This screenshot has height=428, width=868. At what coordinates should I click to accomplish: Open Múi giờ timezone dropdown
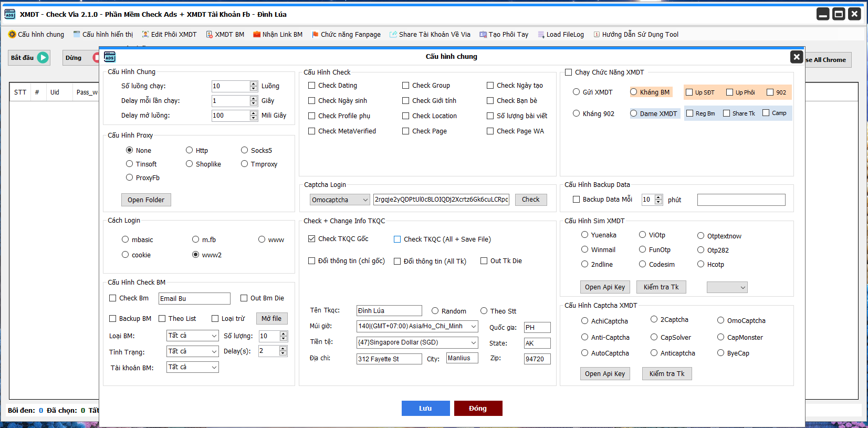(417, 326)
